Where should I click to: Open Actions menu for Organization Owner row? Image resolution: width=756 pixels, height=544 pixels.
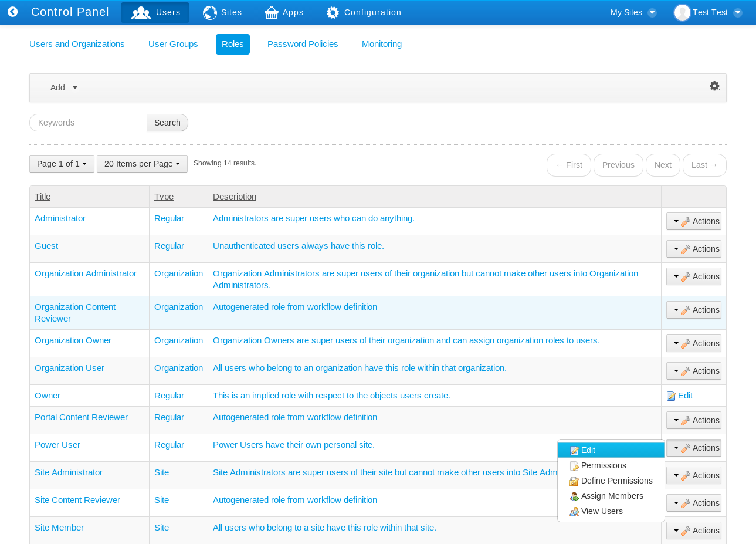pyautogui.click(x=694, y=343)
